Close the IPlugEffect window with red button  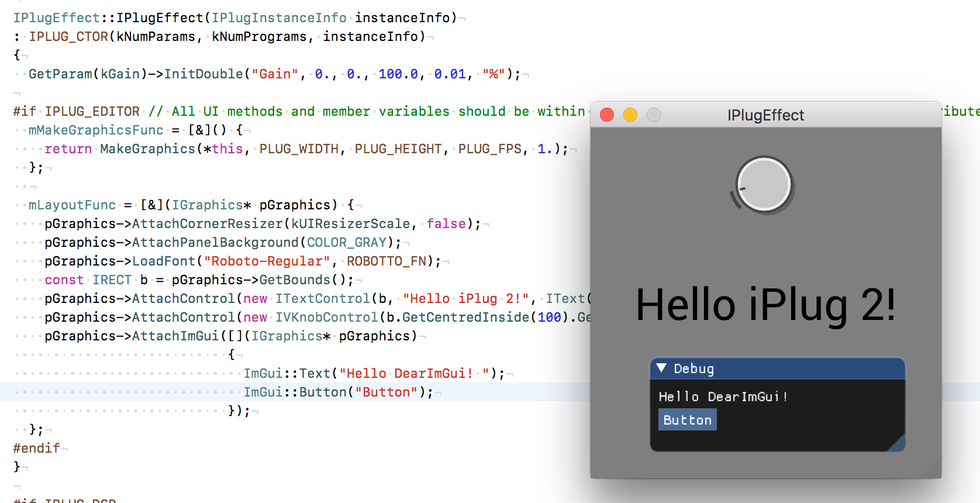pos(607,115)
